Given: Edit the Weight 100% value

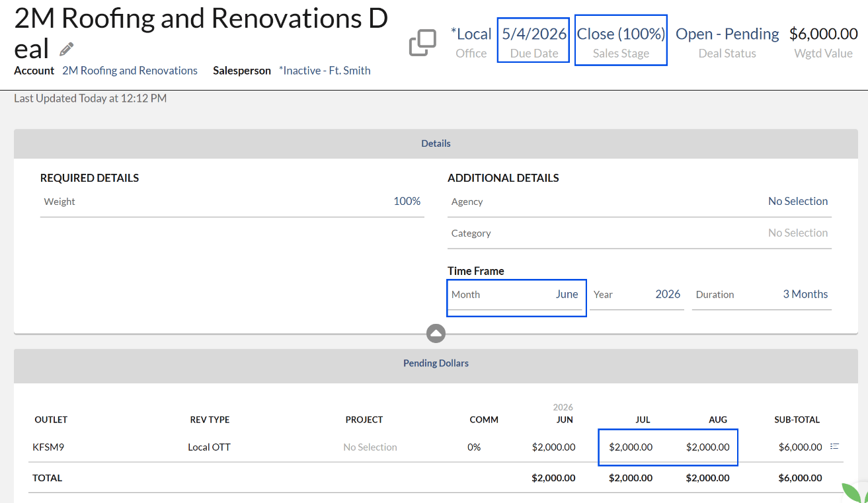Looking at the screenshot, I should point(407,201).
